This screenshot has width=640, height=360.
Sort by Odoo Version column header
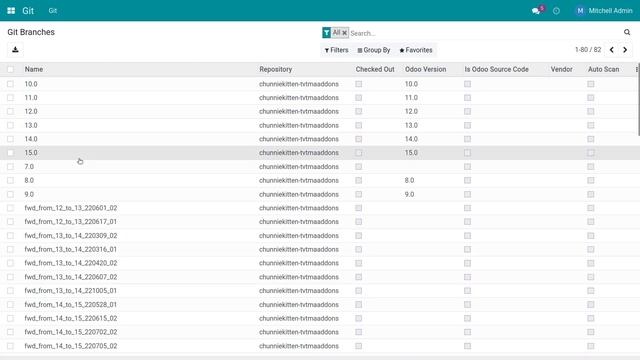click(x=425, y=69)
